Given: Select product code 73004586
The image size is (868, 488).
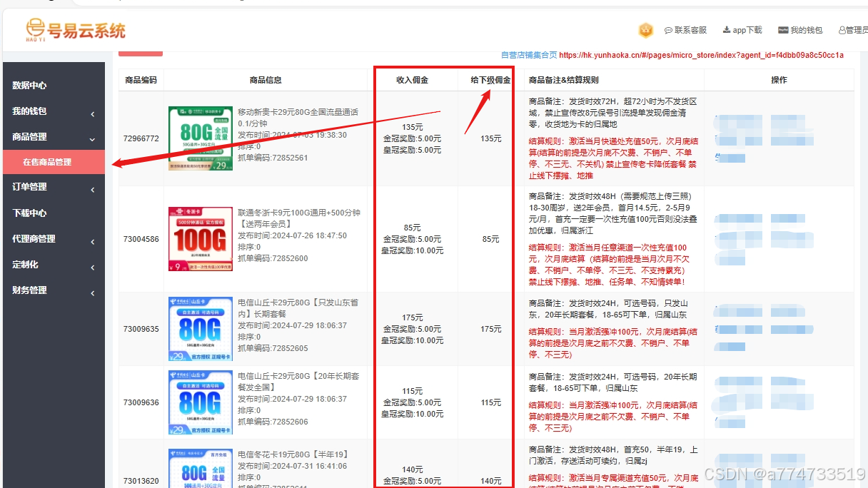Looking at the screenshot, I should pos(141,239).
